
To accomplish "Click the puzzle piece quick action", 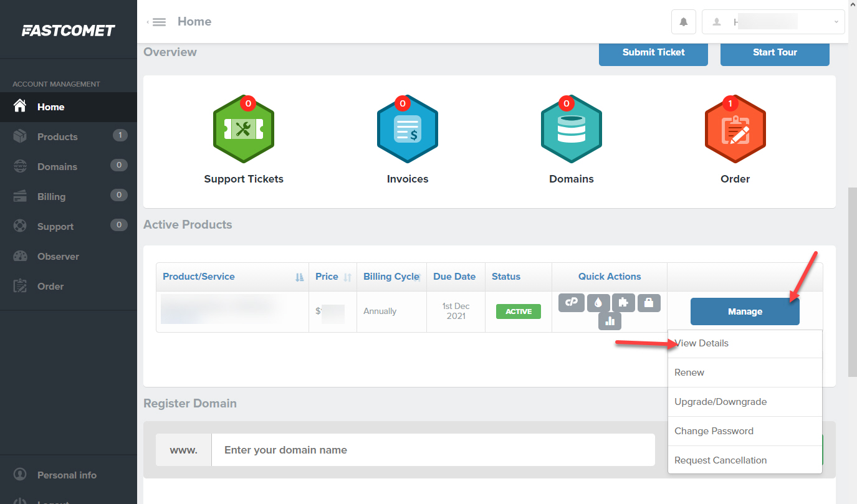I will (623, 303).
